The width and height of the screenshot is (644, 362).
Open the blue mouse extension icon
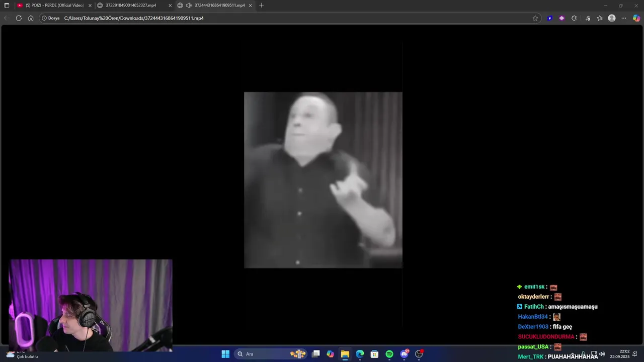point(550,18)
